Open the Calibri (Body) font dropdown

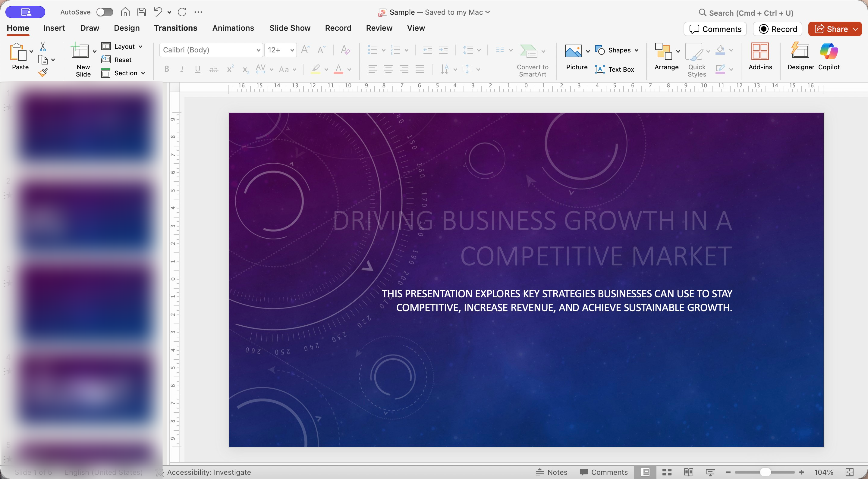[x=258, y=50]
